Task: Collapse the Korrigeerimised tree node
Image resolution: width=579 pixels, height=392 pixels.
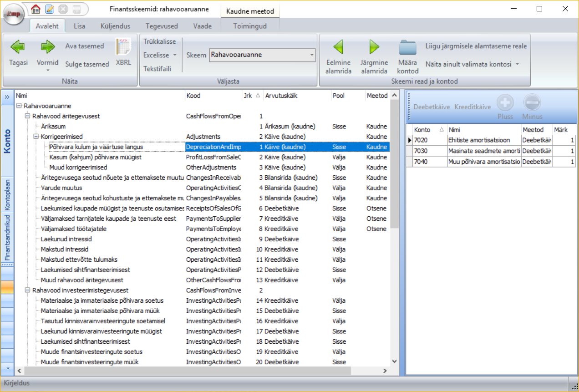Action: pyautogui.click(x=36, y=137)
